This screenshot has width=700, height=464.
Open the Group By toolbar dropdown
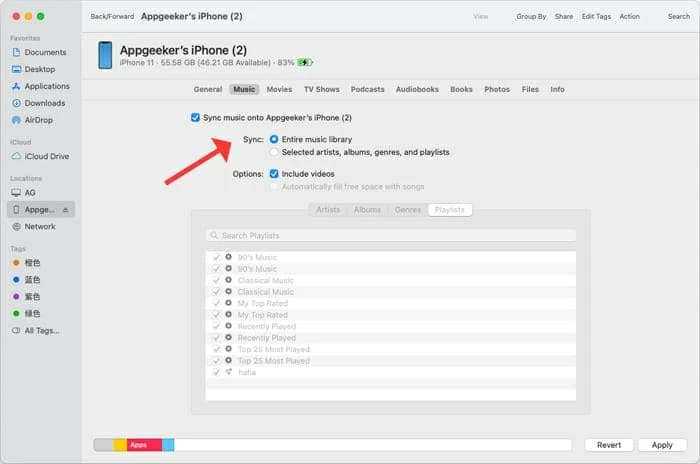[x=531, y=17]
